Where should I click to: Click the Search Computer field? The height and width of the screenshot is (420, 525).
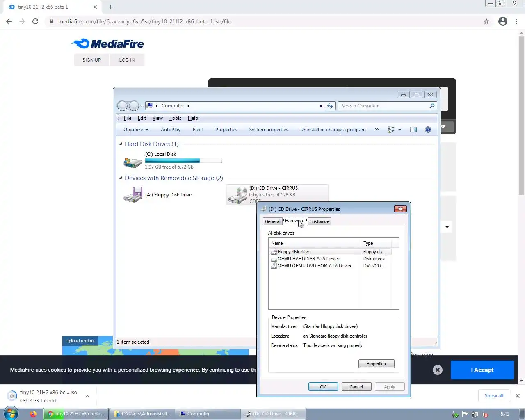coord(387,106)
